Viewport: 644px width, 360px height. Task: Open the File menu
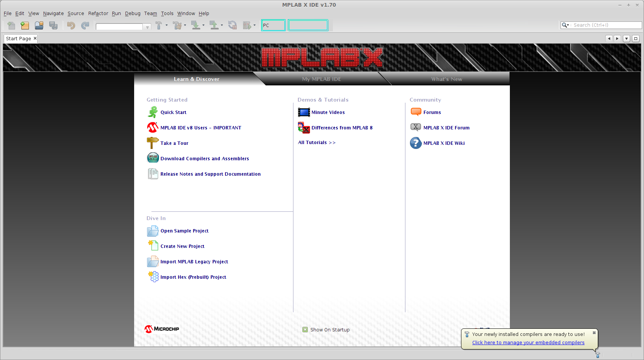[8, 14]
